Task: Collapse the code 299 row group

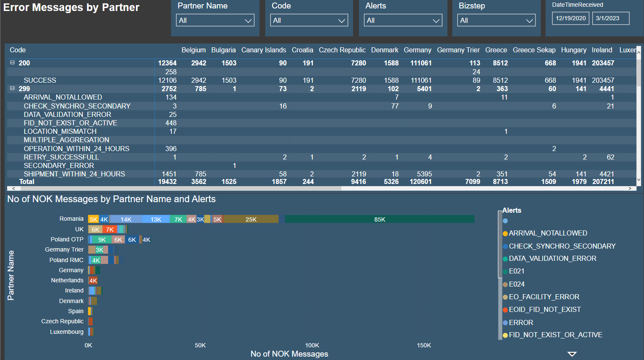Action: pyautogui.click(x=12, y=88)
